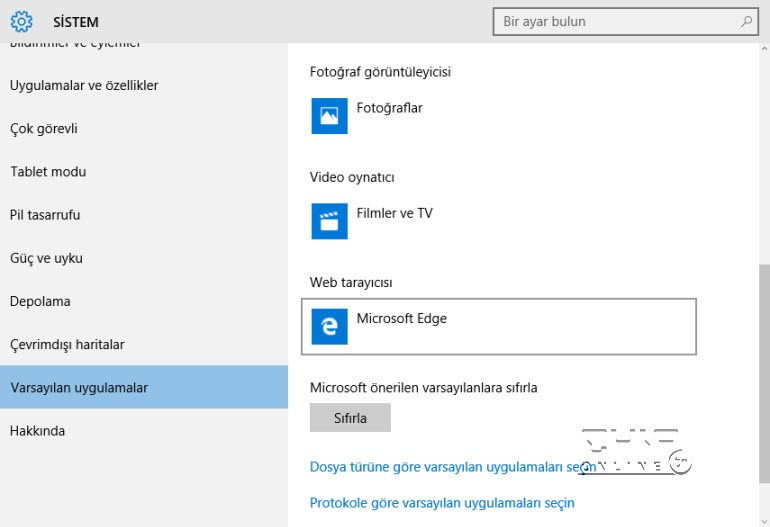Open Güç ve uyku settings
The height and width of the screenshot is (527, 770).
tap(144, 258)
